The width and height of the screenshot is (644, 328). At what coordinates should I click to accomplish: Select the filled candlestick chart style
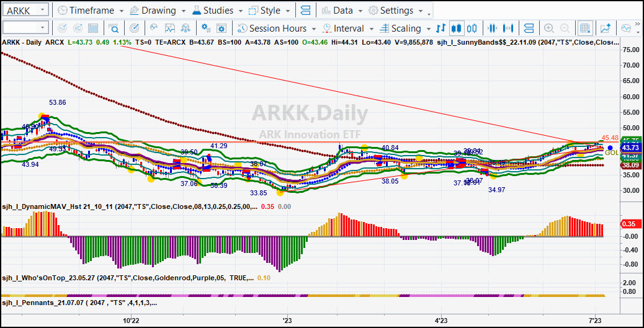click(455, 29)
